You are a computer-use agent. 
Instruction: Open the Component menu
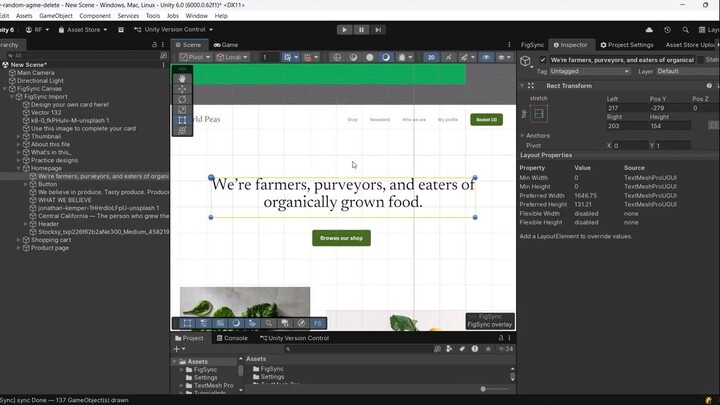pyautogui.click(x=95, y=16)
